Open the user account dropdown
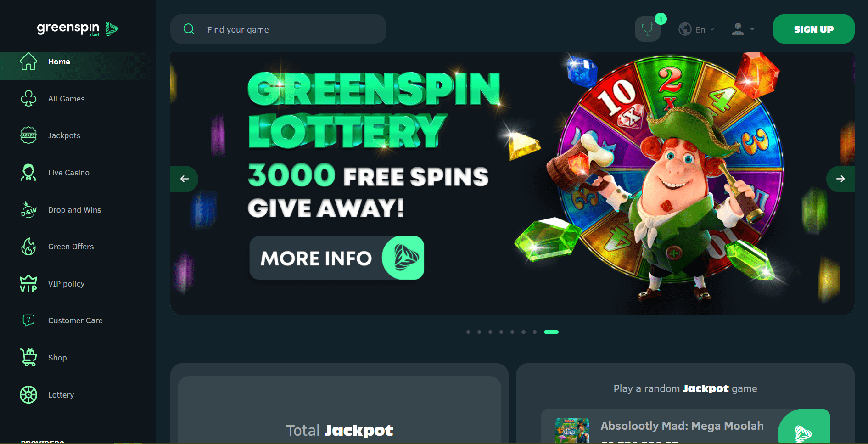 point(743,29)
